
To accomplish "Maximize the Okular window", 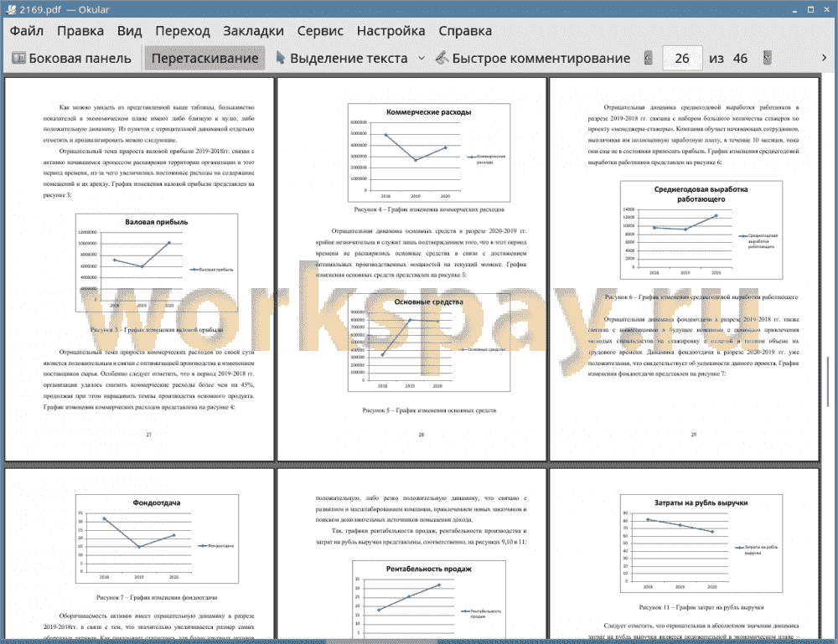I will pyautogui.click(x=810, y=9).
